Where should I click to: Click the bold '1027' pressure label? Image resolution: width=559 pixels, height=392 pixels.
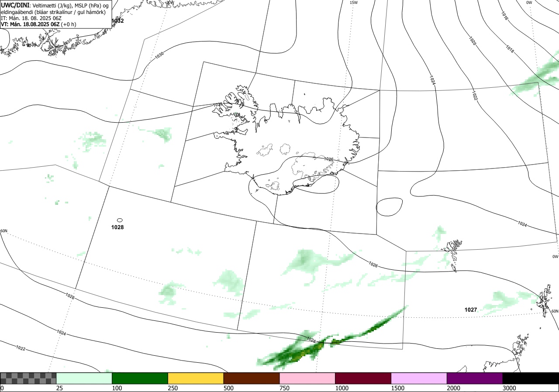click(x=471, y=309)
